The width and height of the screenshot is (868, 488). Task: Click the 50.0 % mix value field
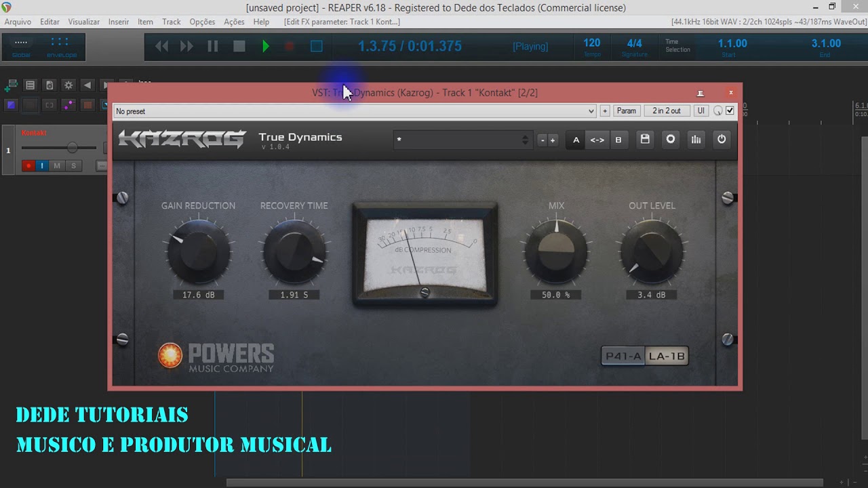click(556, 295)
